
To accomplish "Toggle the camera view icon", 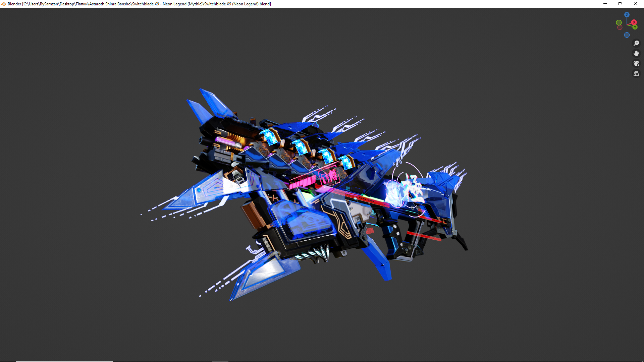I will [636, 63].
